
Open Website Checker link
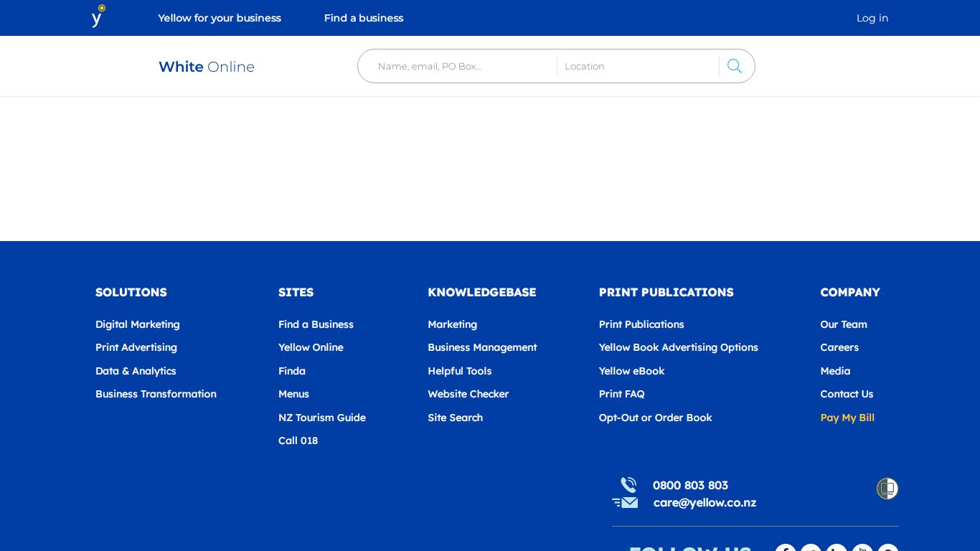coord(468,394)
